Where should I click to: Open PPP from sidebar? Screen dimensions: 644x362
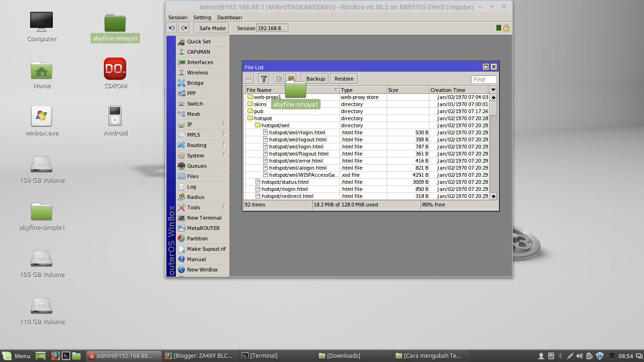pos(203,93)
